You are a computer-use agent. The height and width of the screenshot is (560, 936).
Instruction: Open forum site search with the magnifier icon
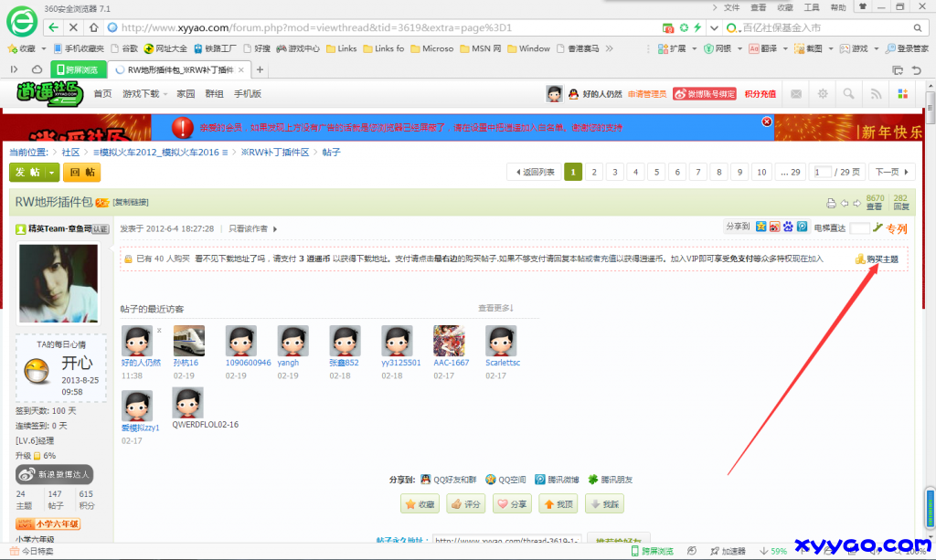(848, 94)
